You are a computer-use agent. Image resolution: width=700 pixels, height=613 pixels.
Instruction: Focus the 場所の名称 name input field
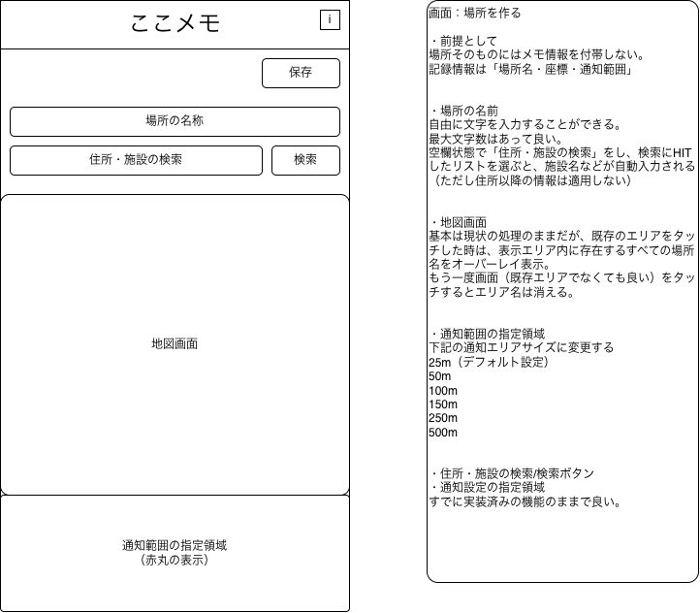175,121
